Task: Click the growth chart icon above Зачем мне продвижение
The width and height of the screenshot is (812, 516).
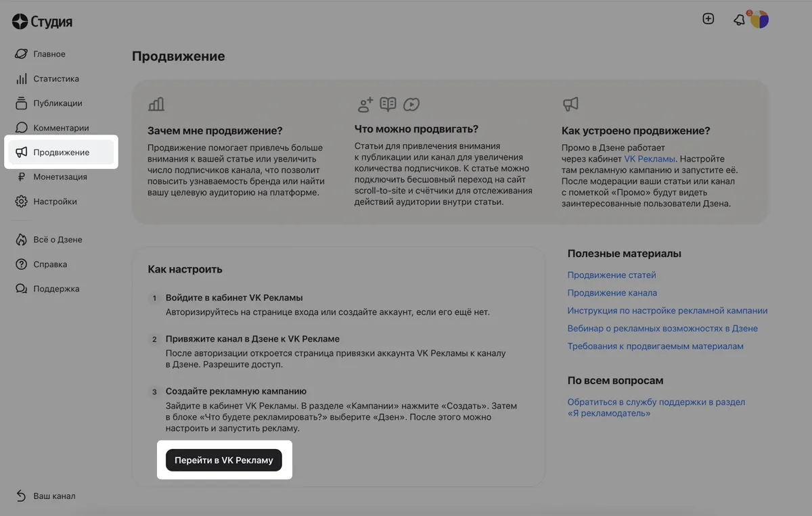Action: [x=156, y=104]
